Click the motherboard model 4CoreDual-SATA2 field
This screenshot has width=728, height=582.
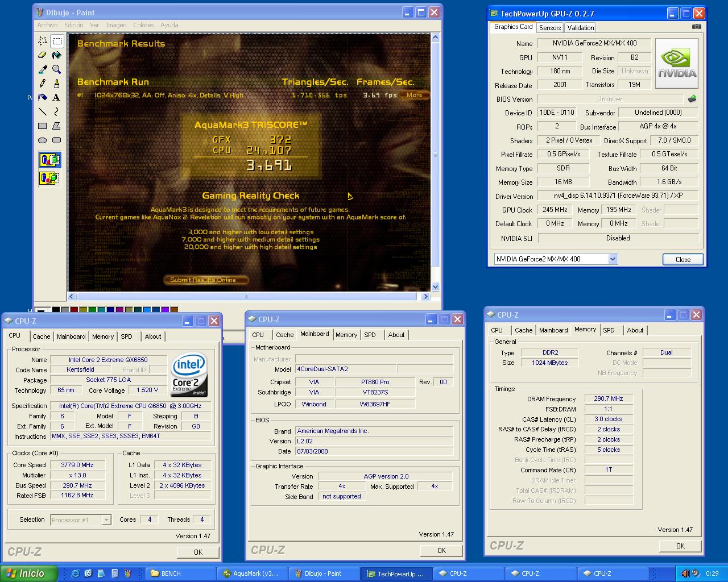(x=346, y=369)
